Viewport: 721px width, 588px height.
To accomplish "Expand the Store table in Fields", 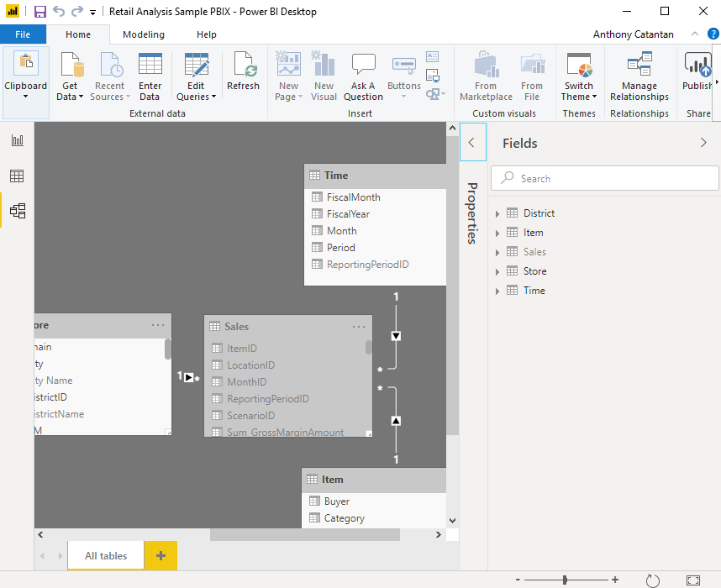I will point(497,271).
